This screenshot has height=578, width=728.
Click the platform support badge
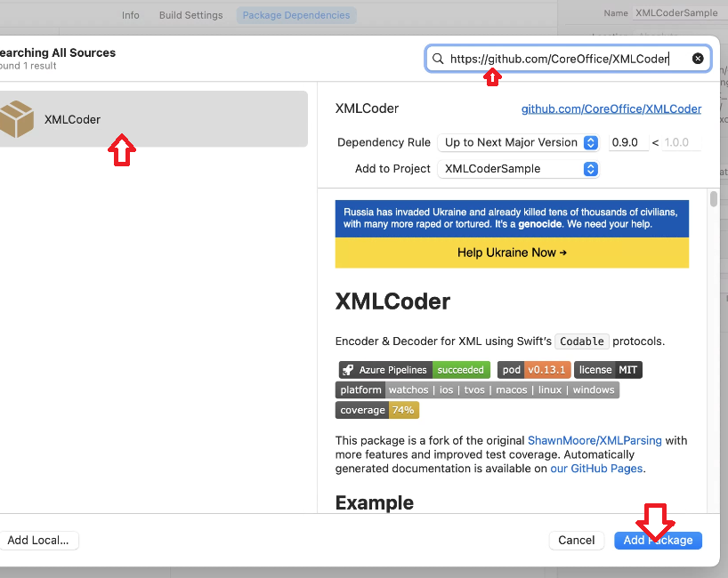[477, 389]
